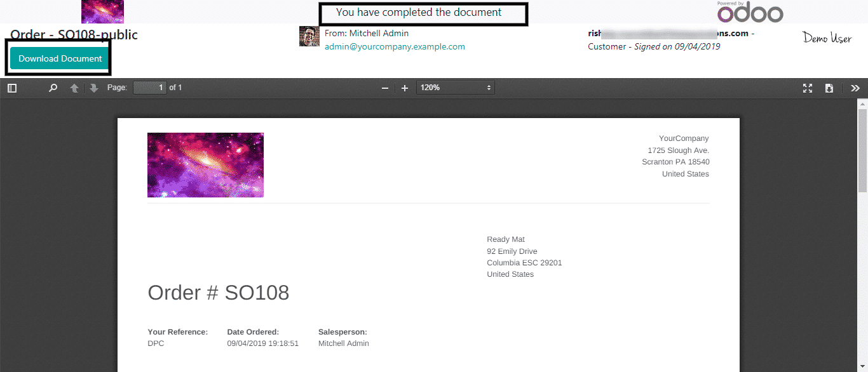Click the Download Document button
Screen dimensions: 868x372
(x=60, y=58)
